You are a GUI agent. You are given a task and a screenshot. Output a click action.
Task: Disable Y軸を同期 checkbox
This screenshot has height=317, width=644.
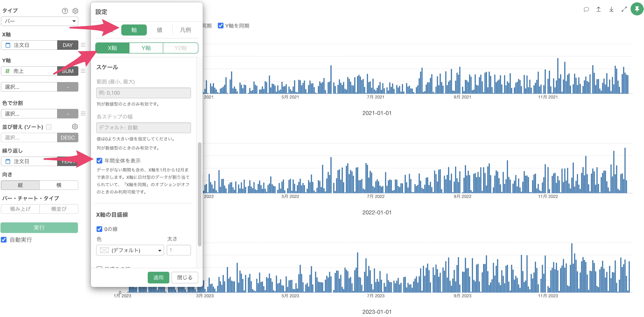[220, 25]
